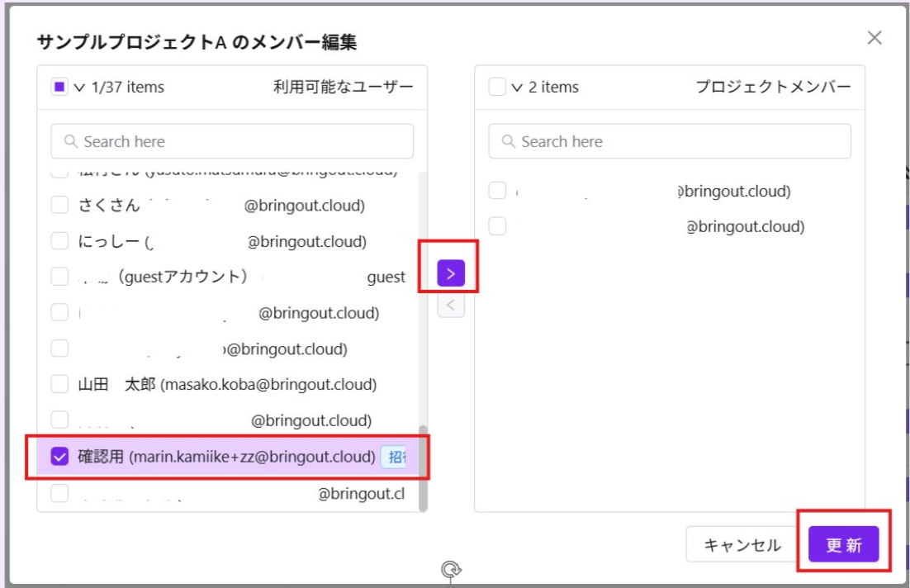Screen dimensions: 910x588
Task: Toggle select-all checkbox for project members
Action: pos(497,87)
